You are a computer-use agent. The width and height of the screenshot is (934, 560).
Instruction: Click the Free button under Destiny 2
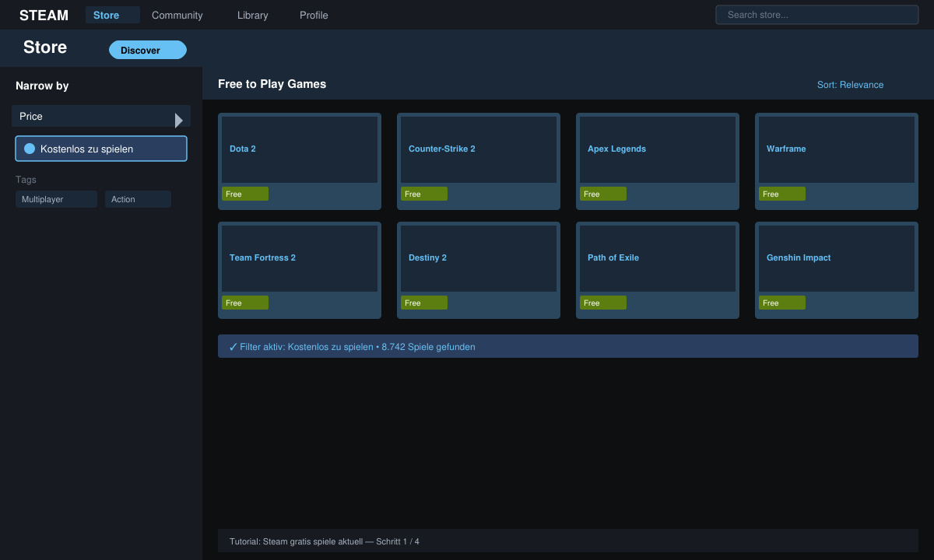pyautogui.click(x=424, y=303)
